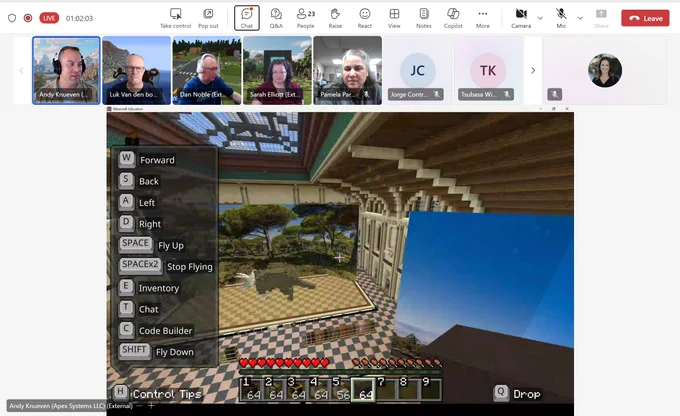680x416 pixels.
Task: Select Minecraft hotbar slot 9
Action: pos(432,389)
